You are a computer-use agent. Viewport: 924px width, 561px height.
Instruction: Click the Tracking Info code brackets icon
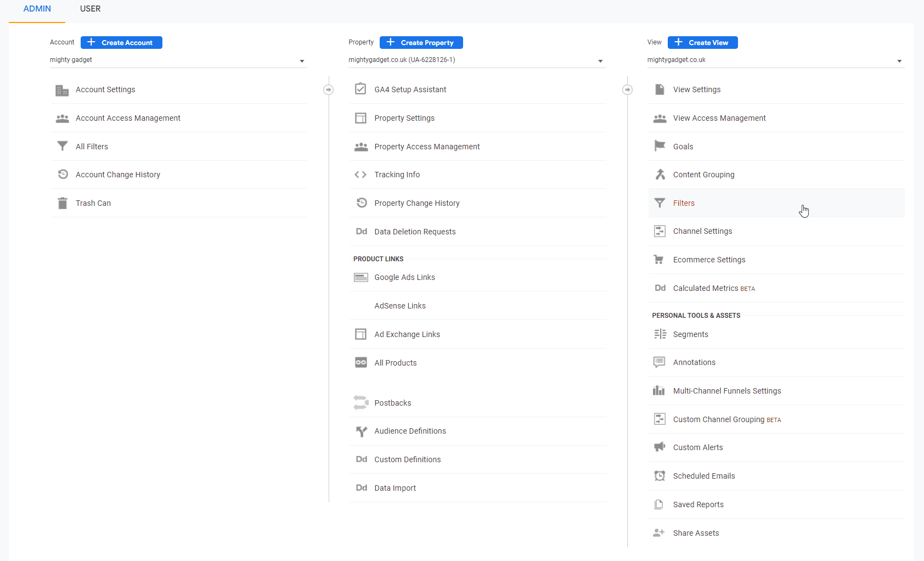point(360,175)
